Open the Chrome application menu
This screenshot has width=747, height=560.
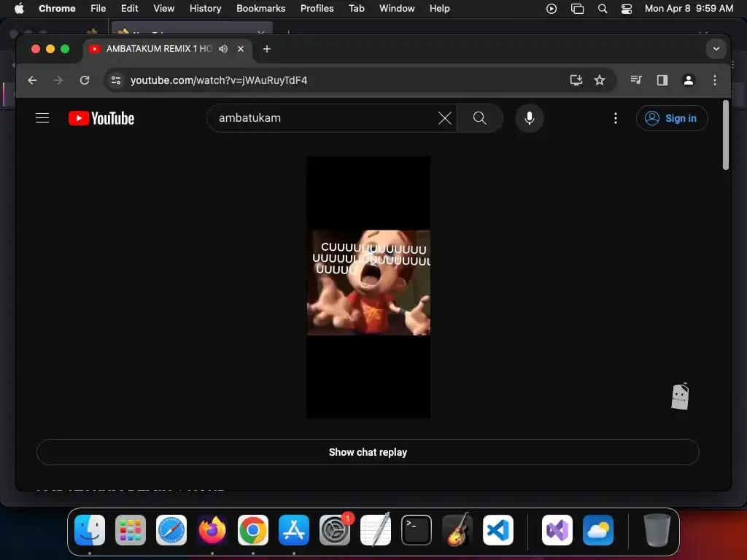coord(57,8)
